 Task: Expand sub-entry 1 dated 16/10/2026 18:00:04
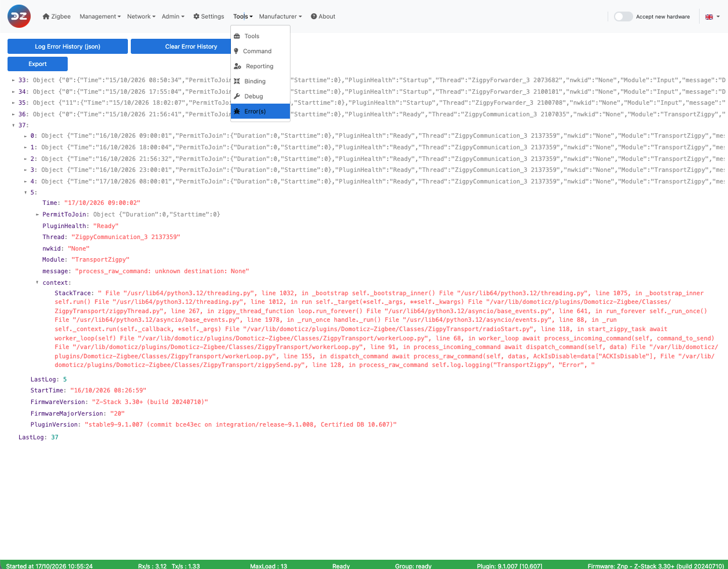(25, 148)
